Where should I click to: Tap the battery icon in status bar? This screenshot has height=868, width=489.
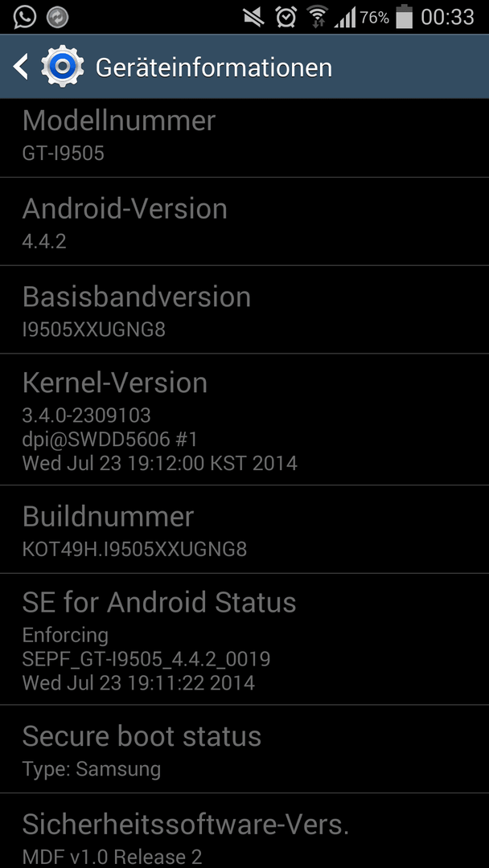pyautogui.click(x=405, y=17)
